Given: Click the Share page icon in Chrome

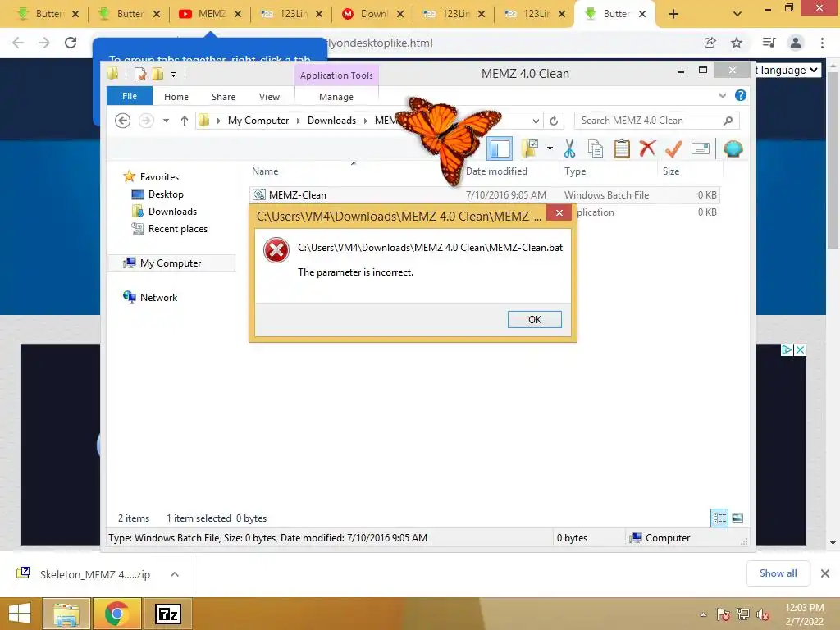Looking at the screenshot, I should click(x=710, y=43).
